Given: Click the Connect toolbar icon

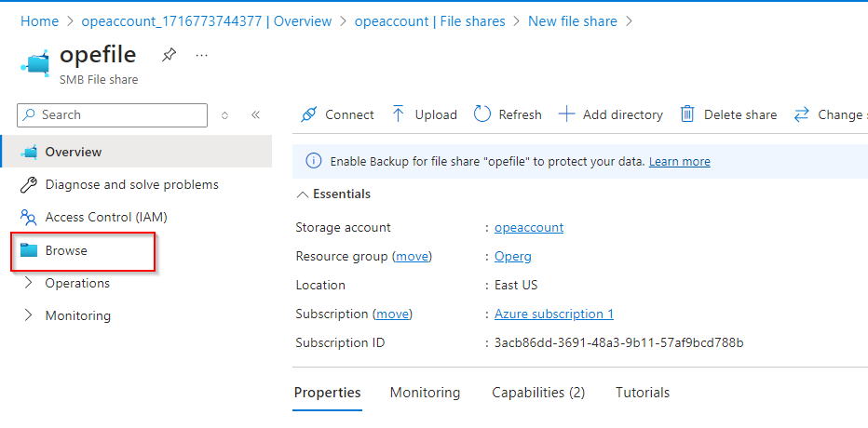Looking at the screenshot, I should point(309,114).
